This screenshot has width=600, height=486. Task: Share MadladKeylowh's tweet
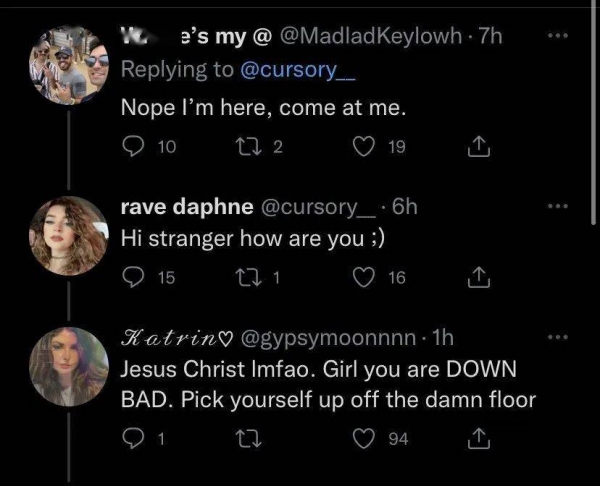[x=477, y=146]
